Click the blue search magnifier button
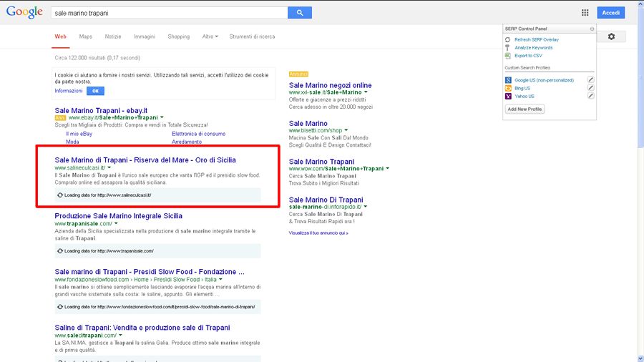The height and width of the screenshot is (362, 644). pyautogui.click(x=300, y=13)
